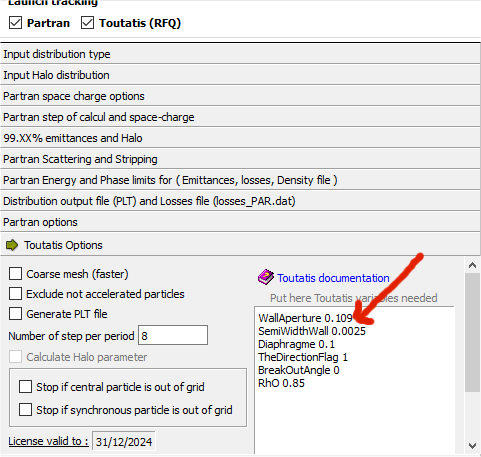Expand 99.XX% emittances and Halo section
The width and height of the screenshot is (481, 457).
(240, 138)
